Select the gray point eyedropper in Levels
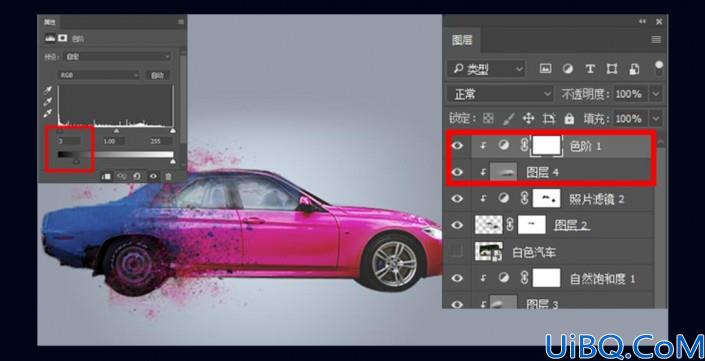 [48, 101]
